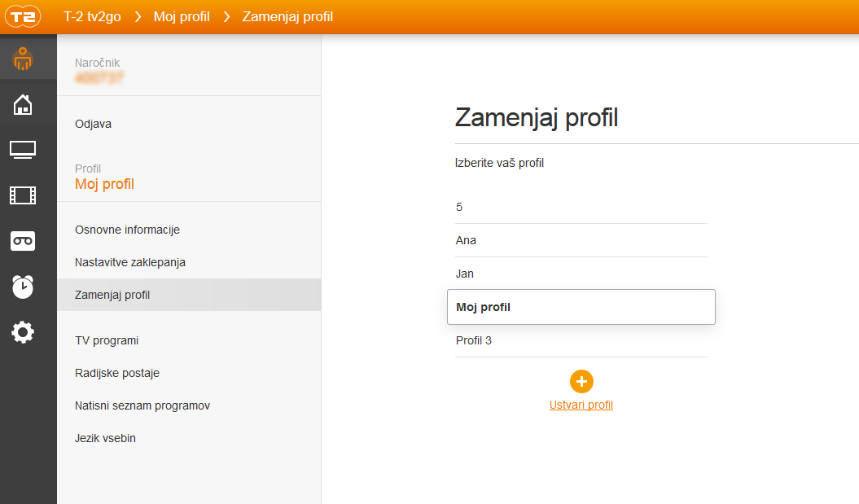The height and width of the screenshot is (504, 859).
Task: Open Natisni seznam programov
Action: pos(142,405)
